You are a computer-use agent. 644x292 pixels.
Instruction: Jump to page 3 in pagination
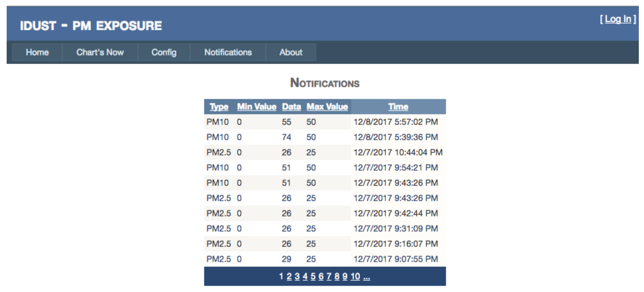click(x=297, y=276)
